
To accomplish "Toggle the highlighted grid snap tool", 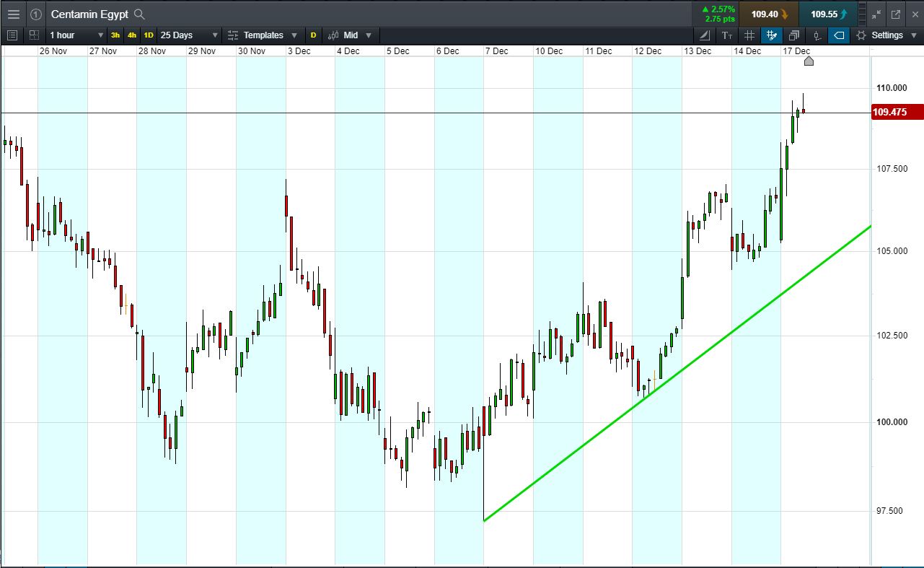I will pos(772,35).
